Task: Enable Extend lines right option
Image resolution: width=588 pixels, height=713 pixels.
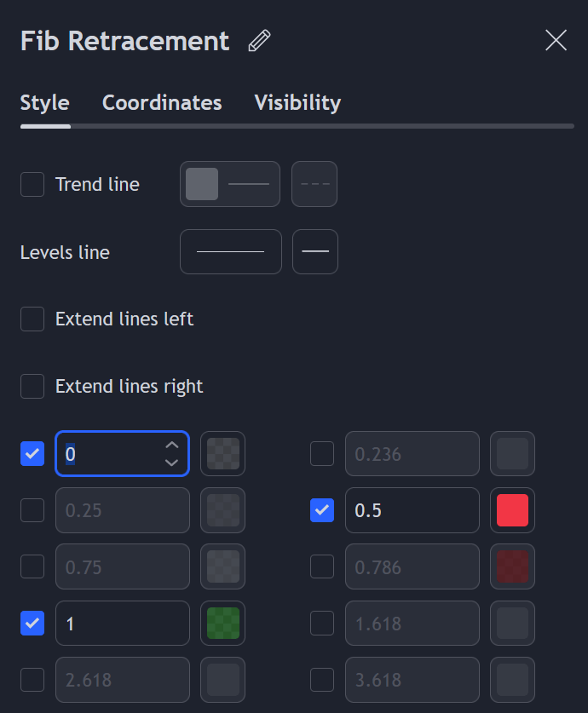Action: coord(32,386)
